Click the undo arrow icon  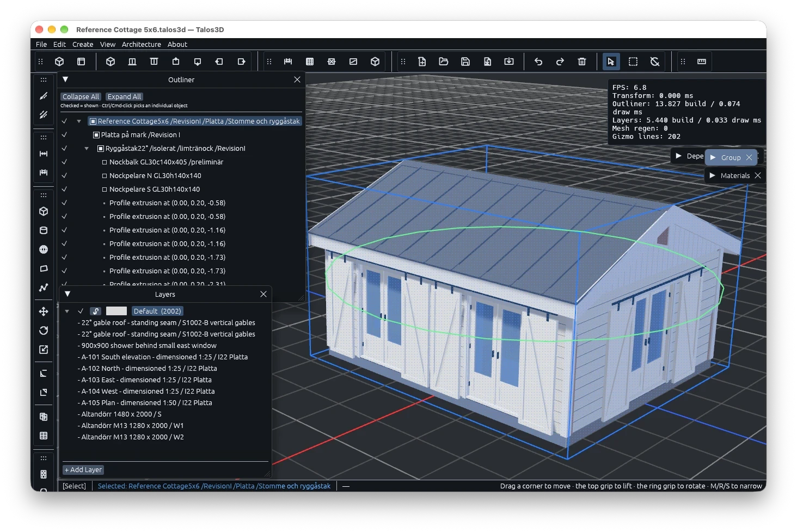pos(538,62)
